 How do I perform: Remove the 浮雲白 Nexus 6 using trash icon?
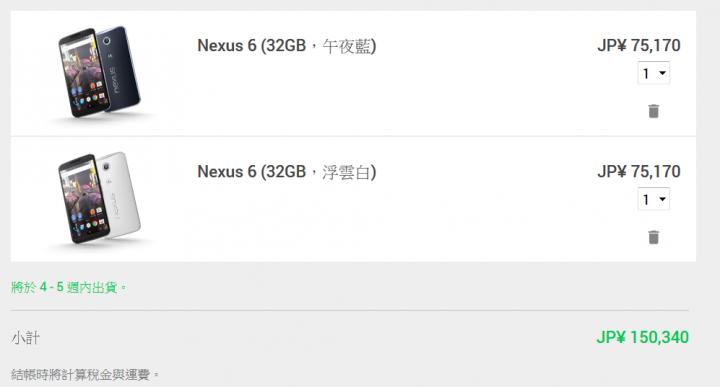[x=653, y=237]
